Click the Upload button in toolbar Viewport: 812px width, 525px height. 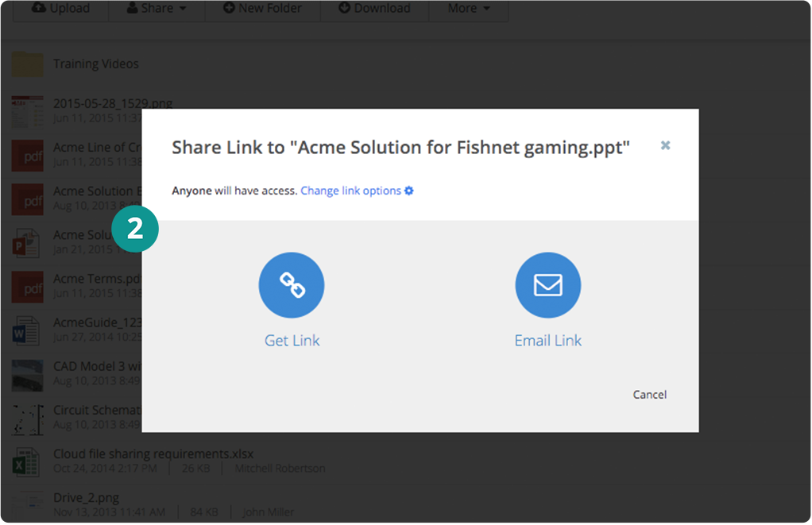pos(60,9)
